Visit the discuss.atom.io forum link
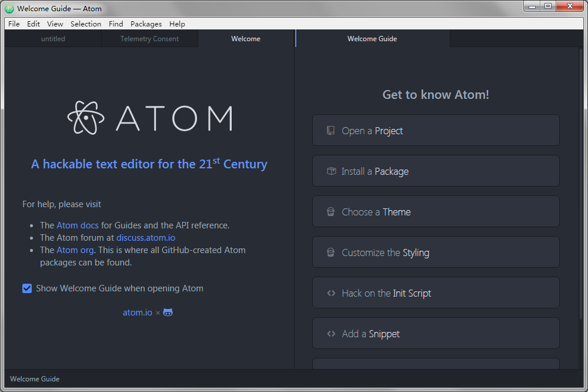The width and height of the screenshot is (588, 392). [146, 238]
